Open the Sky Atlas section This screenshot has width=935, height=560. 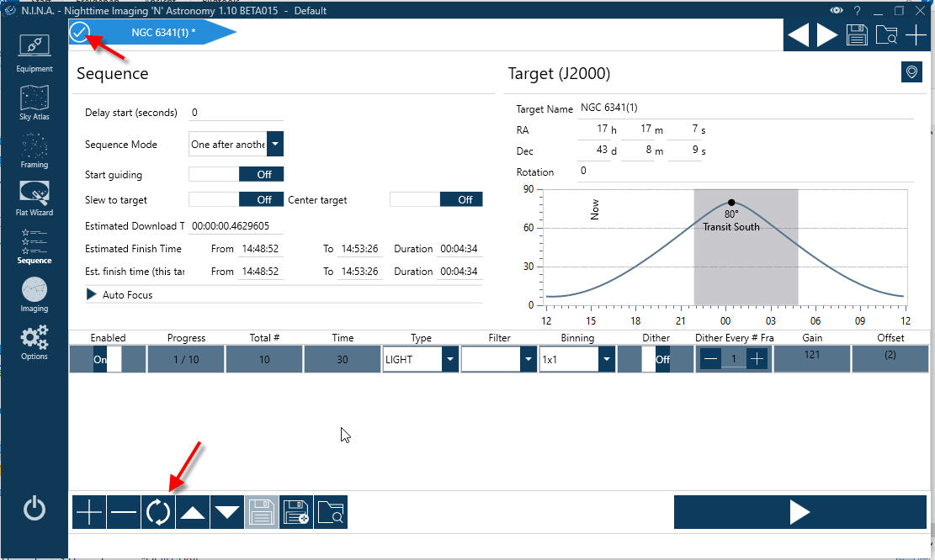point(35,103)
